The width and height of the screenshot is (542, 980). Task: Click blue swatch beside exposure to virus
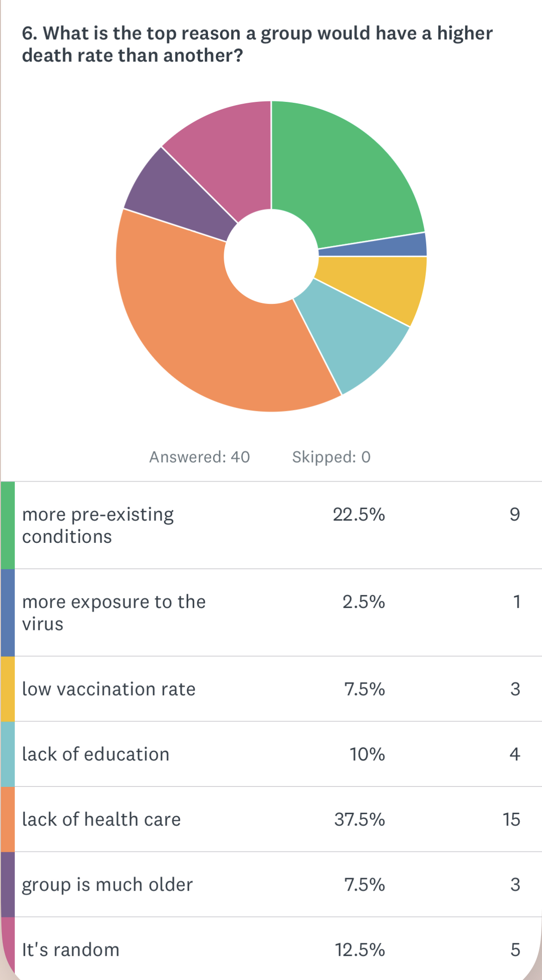pos(7,612)
